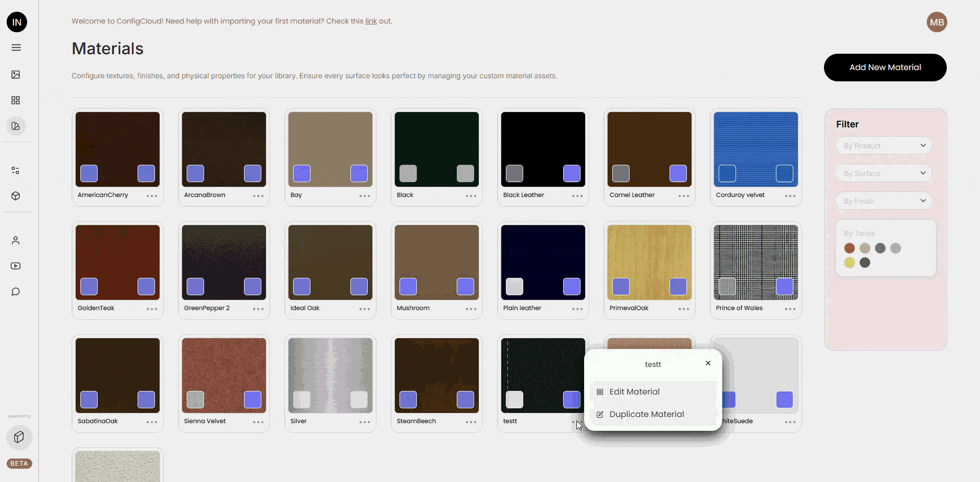Viewport: 980px width, 482px height.
Task: Open the sliders options icon in sidebar
Action: tap(16, 170)
